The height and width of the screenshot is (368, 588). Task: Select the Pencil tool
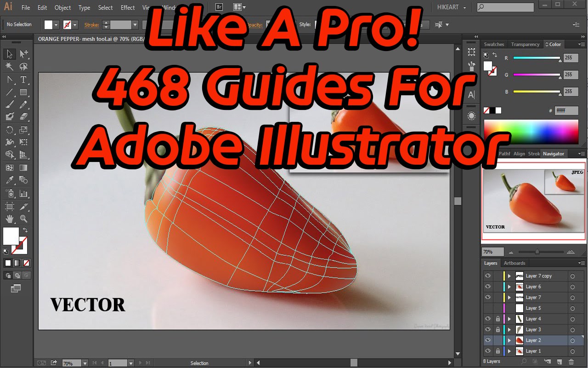click(23, 104)
